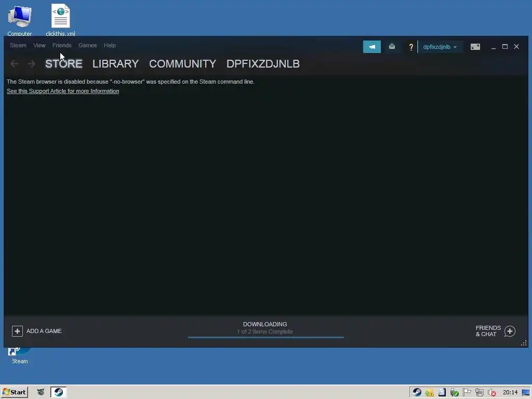Open the announcements megaphone icon
Image resolution: width=532 pixels, height=399 pixels.
372,47
